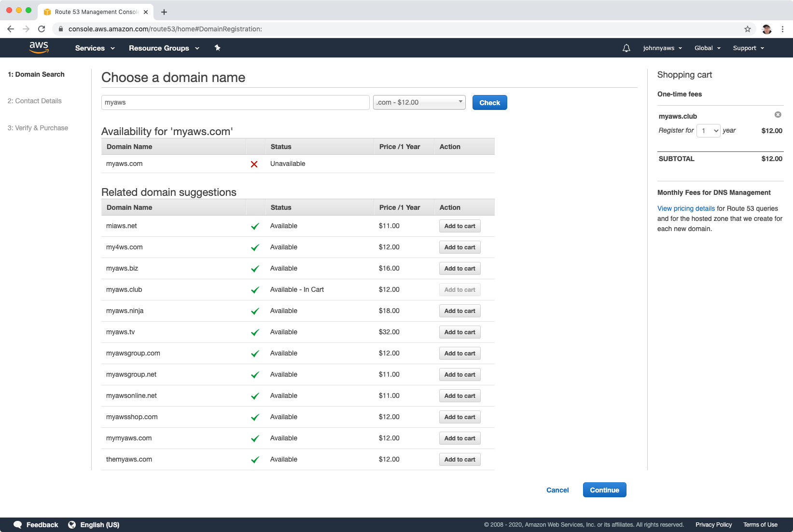Click the pin shortcuts icon in navbar
This screenshot has width=793, height=532.
217,48
